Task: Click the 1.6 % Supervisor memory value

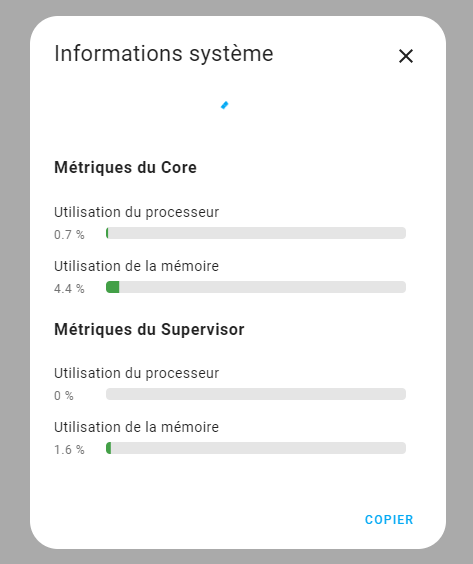Action: [69, 450]
